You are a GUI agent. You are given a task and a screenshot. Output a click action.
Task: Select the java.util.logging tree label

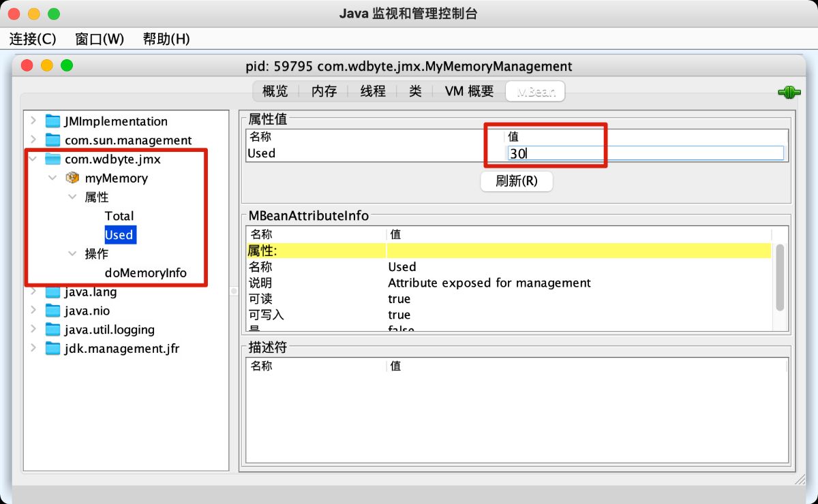[x=110, y=330]
